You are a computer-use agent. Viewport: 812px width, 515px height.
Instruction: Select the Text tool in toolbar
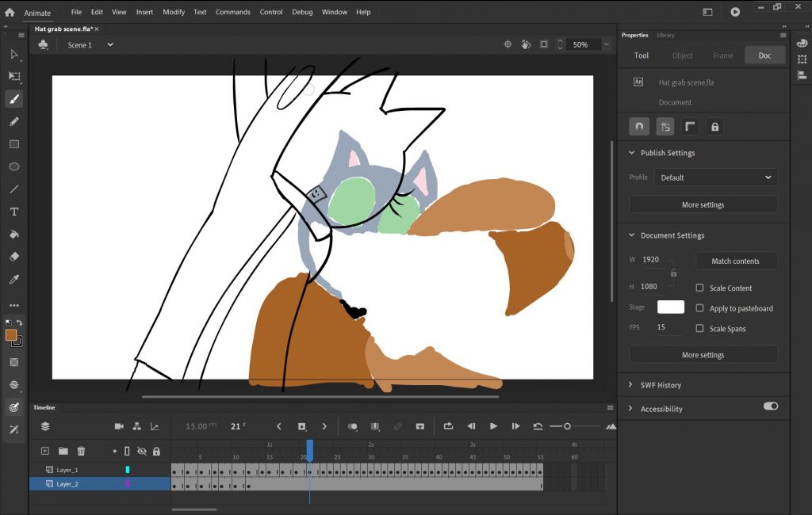(x=13, y=212)
